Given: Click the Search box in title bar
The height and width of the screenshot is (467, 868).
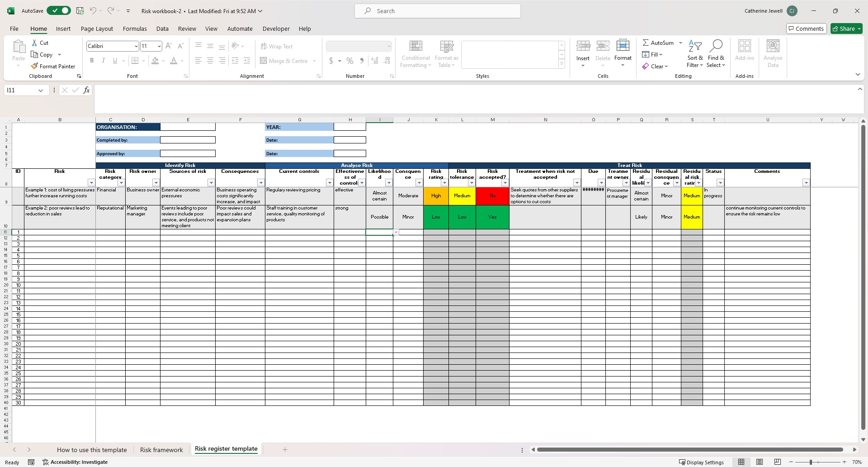Looking at the screenshot, I should [x=438, y=11].
